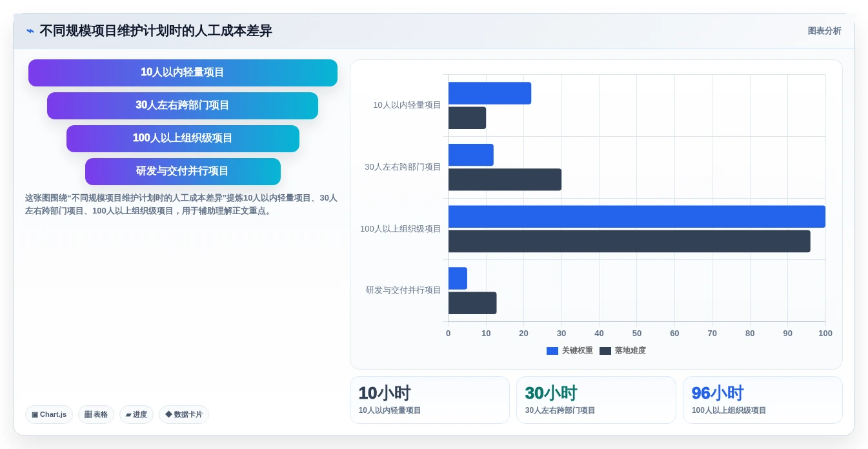Screen dimensions: 868x449
Task: Click the dark bar for 30人左右跨部门项目
Action: coord(505,180)
